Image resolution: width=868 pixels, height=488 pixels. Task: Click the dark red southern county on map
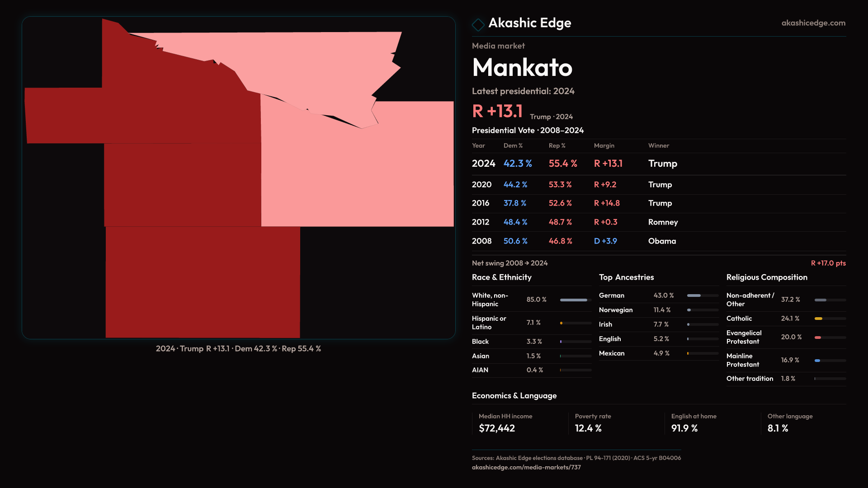[203, 282]
